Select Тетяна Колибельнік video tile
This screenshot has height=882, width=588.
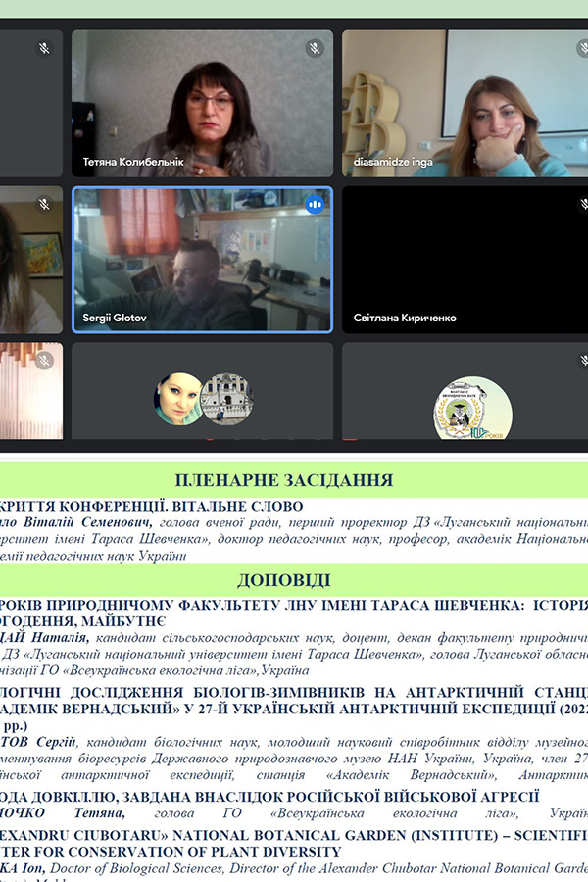click(x=202, y=104)
